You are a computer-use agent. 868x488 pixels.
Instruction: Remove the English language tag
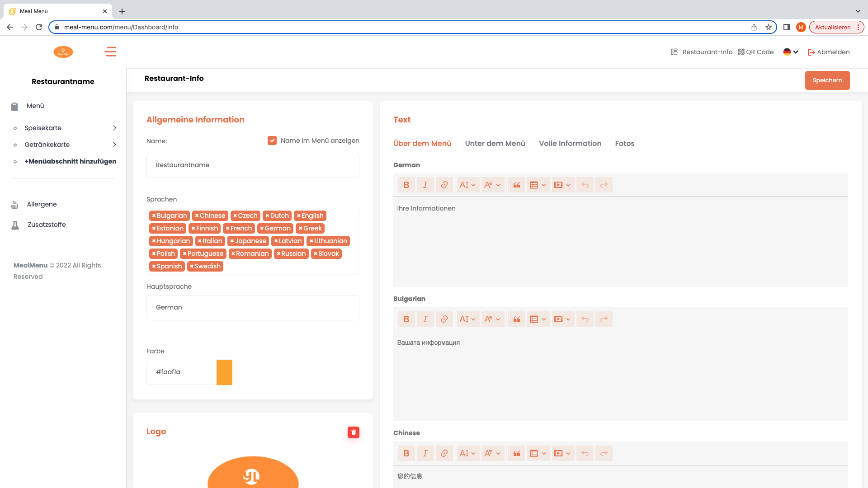[298, 216]
